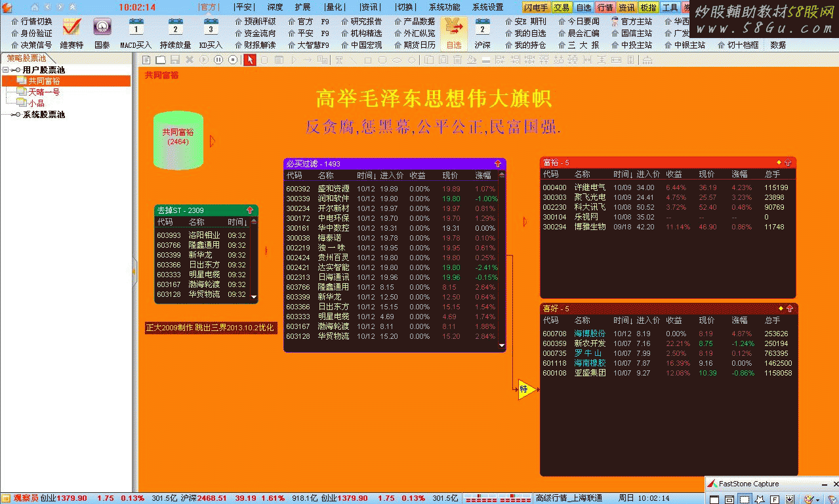Launch the 持续放量 calendar icon
This screenshot has width=839, height=504.
tap(175, 27)
